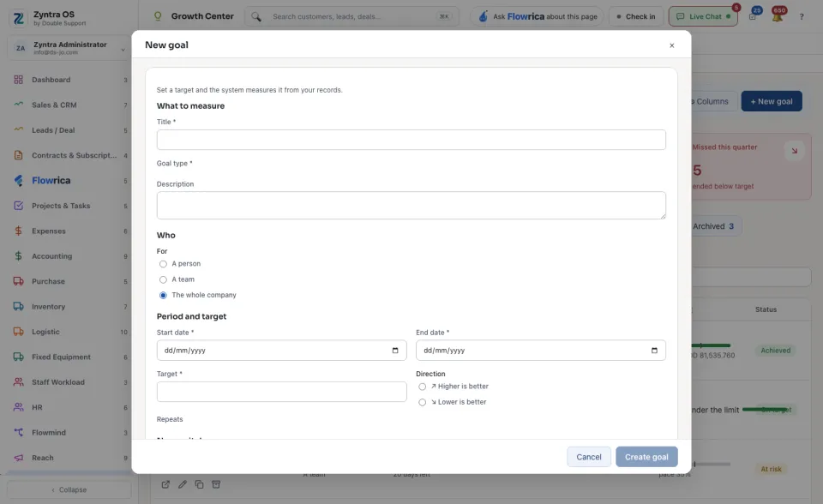Choose 'Lower is better' direction

(x=423, y=403)
